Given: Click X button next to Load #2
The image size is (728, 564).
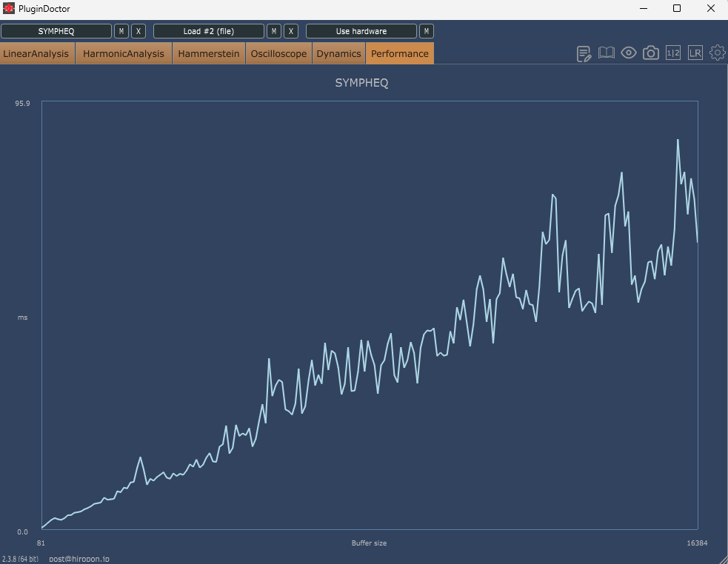Looking at the screenshot, I should [x=291, y=31].
